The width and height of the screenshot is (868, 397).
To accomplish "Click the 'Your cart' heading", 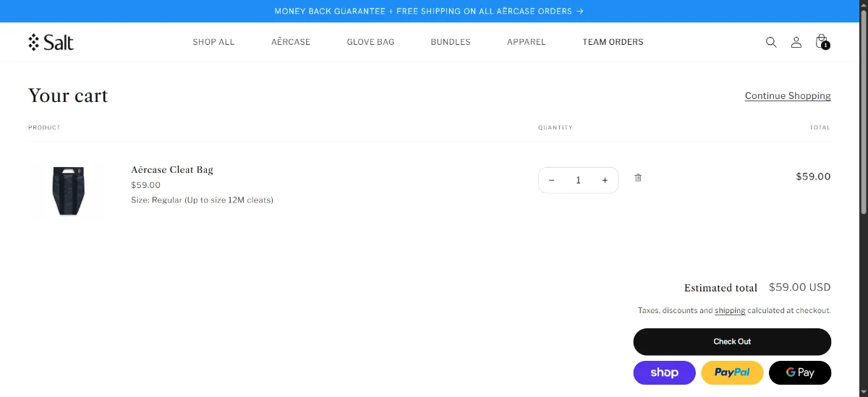I will coord(68,95).
